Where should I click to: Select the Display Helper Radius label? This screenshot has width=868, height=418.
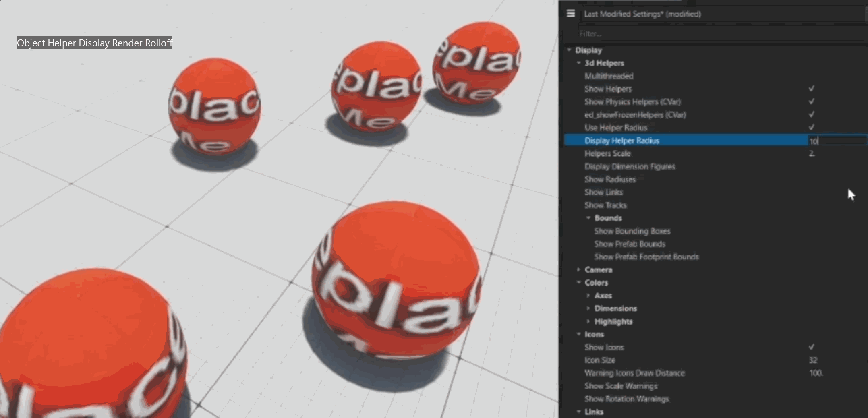622,141
